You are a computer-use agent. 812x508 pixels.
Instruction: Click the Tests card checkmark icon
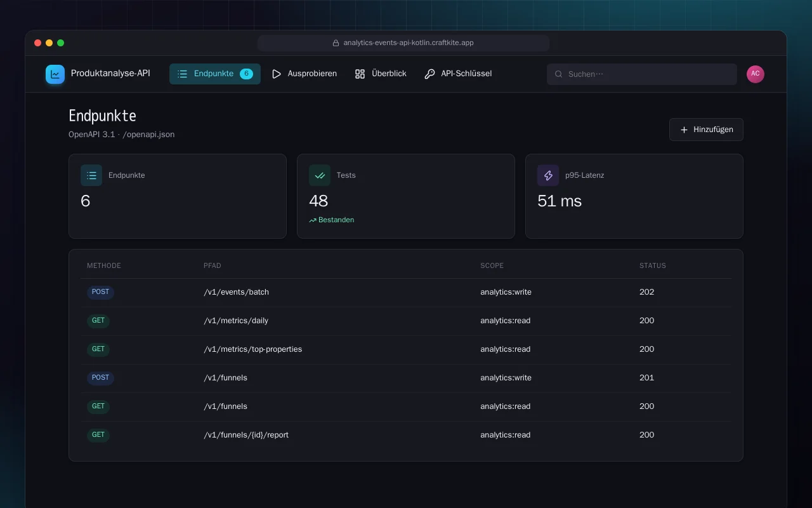pyautogui.click(x=320, y=175)
